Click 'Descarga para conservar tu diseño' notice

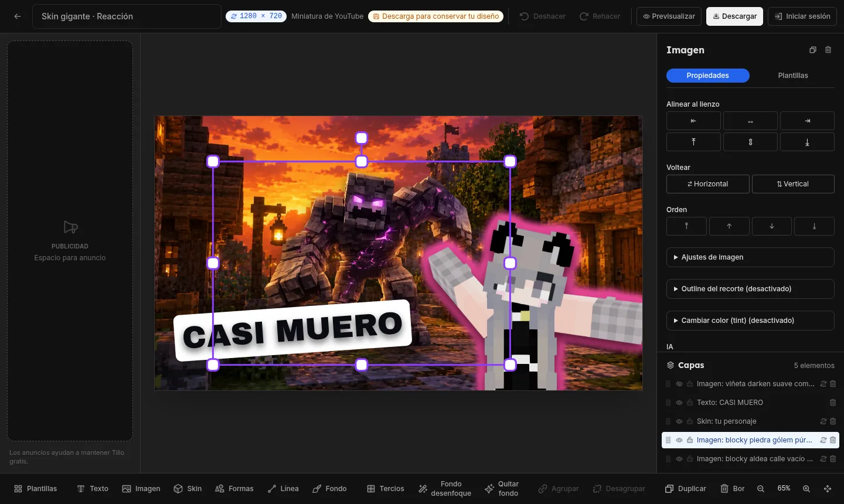[436, 16]
